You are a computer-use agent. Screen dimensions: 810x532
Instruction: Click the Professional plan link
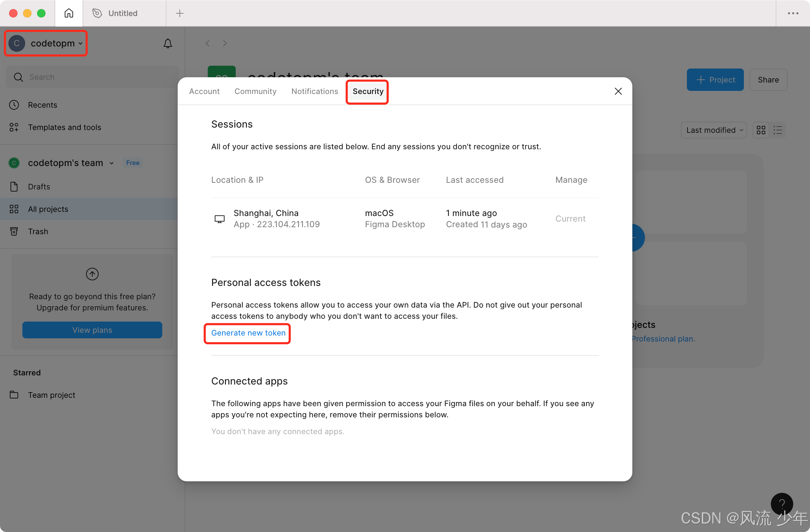pyautogui.click(x=663, y=339)
